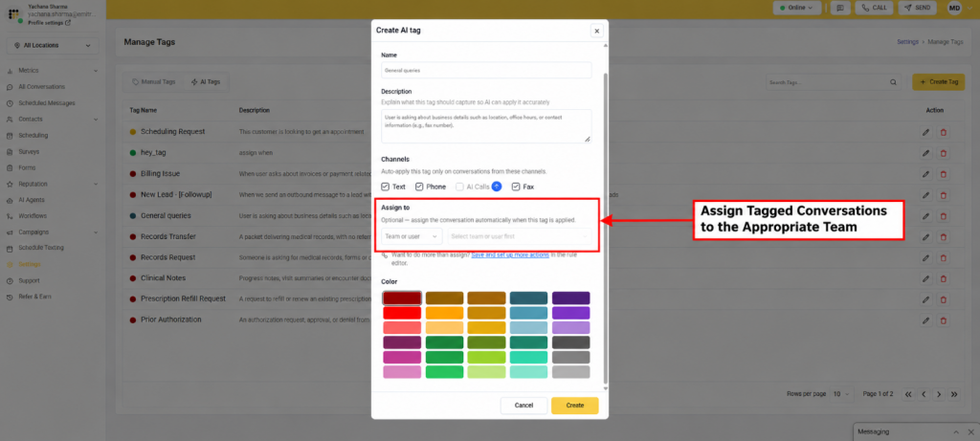980x441 pixels.
Task: Select the lightest gray color swatch
Action: [570, 372]
